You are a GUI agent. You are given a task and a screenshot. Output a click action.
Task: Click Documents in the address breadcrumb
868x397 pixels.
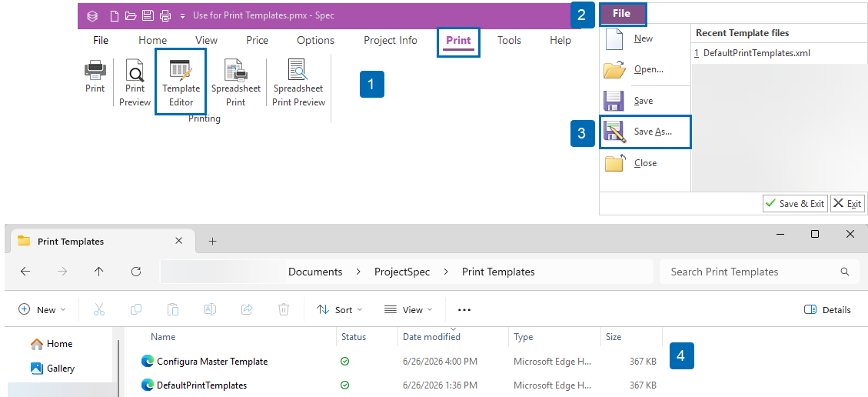[315, 272]
